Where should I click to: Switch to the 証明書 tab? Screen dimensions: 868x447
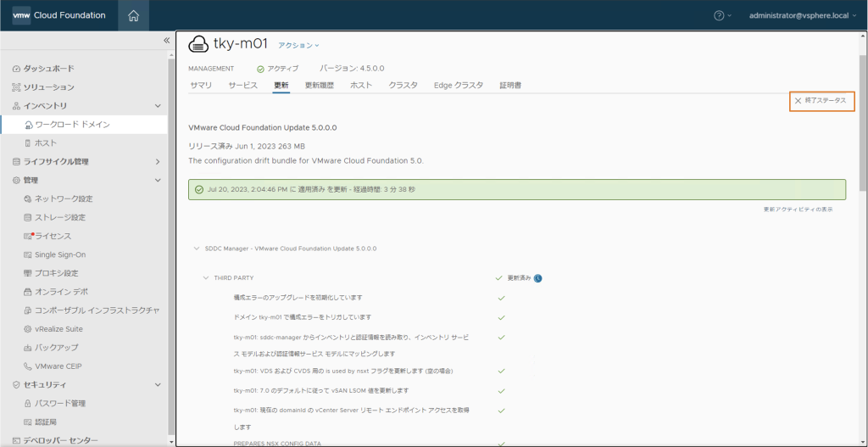510,86
